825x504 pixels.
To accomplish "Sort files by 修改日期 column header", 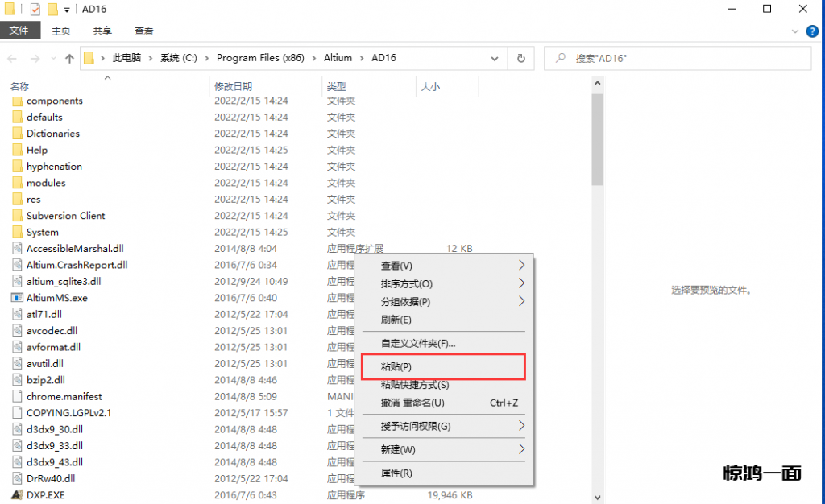I will [234, 86].
